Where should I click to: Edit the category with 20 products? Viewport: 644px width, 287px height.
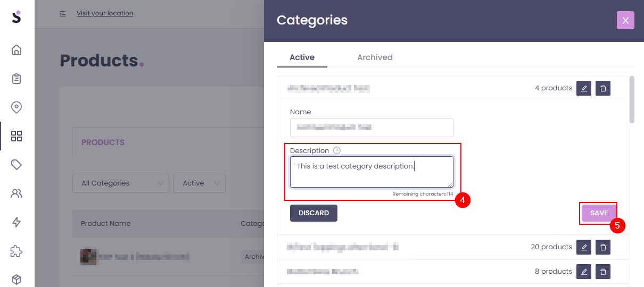click(x=584, y=247)
